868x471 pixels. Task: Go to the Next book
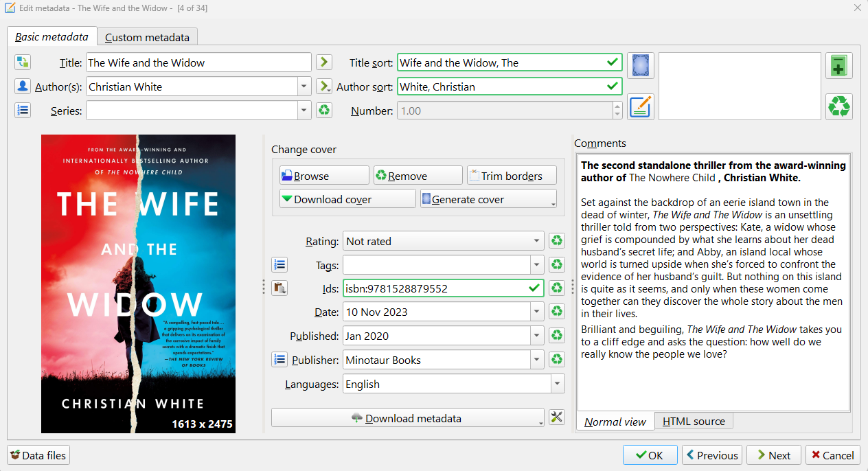tap(773, 455)
